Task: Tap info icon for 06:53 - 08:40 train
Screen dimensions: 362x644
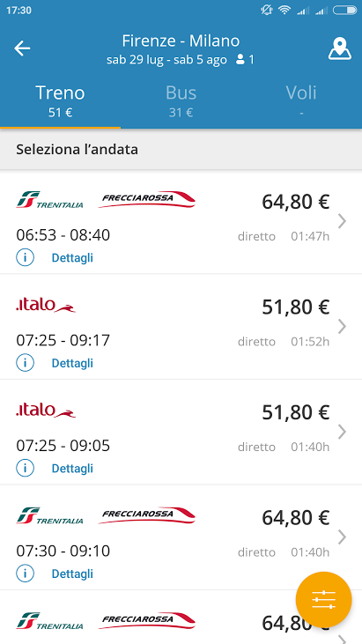Action: (25, 258)
